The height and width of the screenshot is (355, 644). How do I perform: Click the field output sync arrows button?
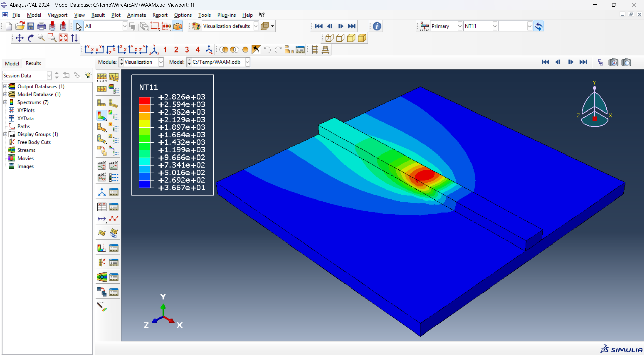tap(539, 26)
